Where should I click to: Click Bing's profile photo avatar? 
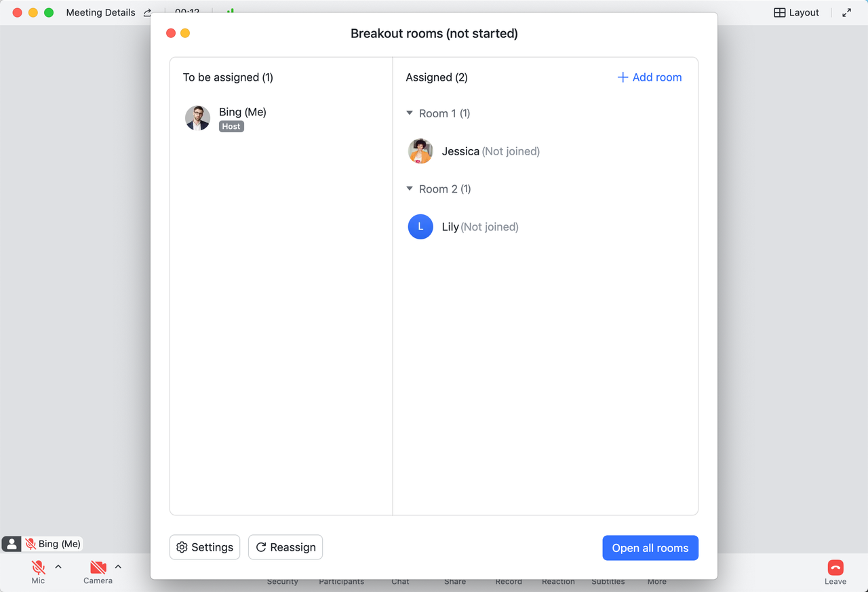[x=197, y=118]
